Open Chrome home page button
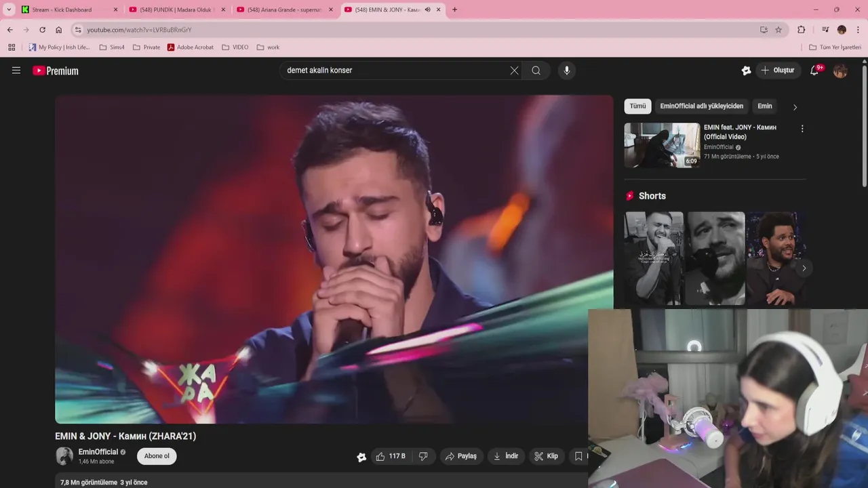The height and width of the screenshot is (488, 868). click(58, 30)
